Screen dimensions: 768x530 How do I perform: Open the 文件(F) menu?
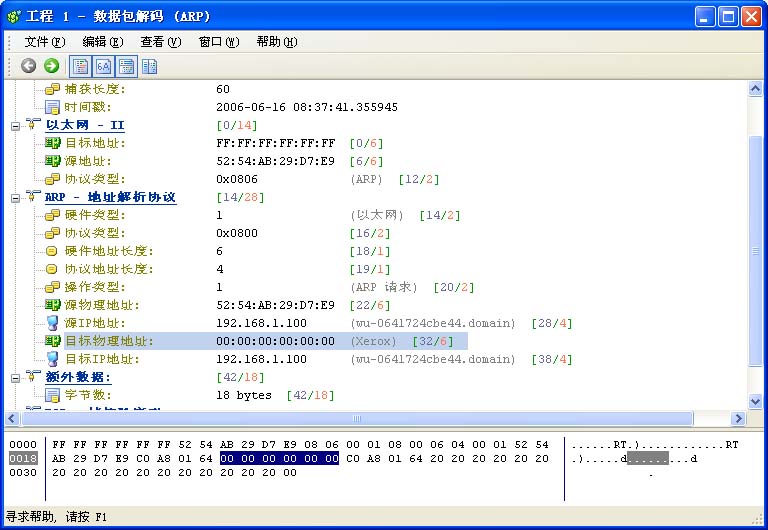coord(45,42)
